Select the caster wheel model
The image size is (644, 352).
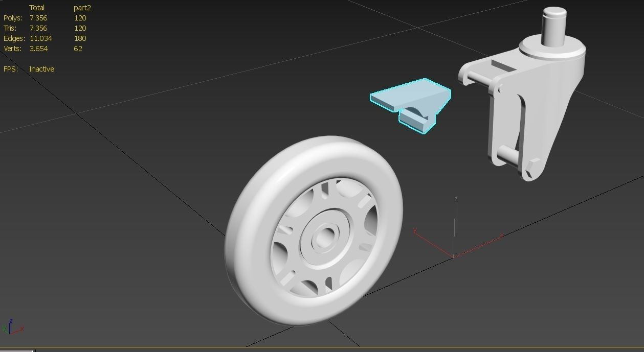pos(314,230)
